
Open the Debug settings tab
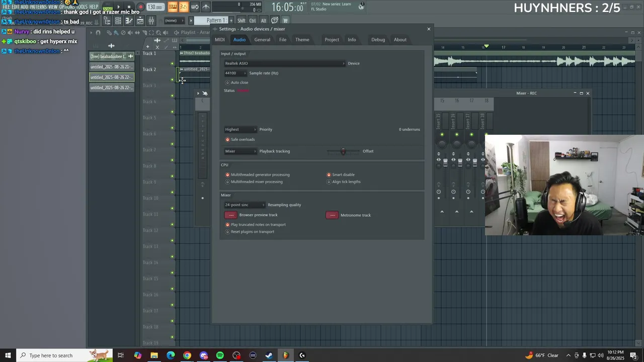(x=378, y=40)
